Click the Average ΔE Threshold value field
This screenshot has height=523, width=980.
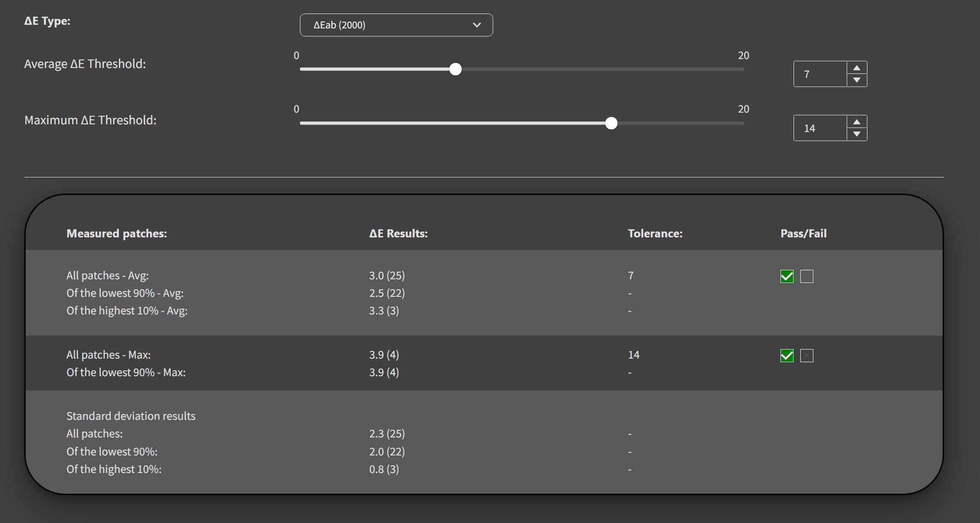click(x=820, y=74)
